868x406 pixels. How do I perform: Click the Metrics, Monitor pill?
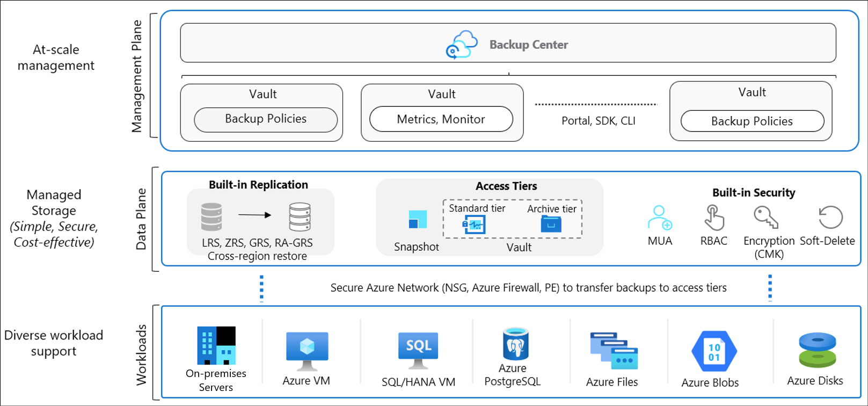[x=441, y=119]
